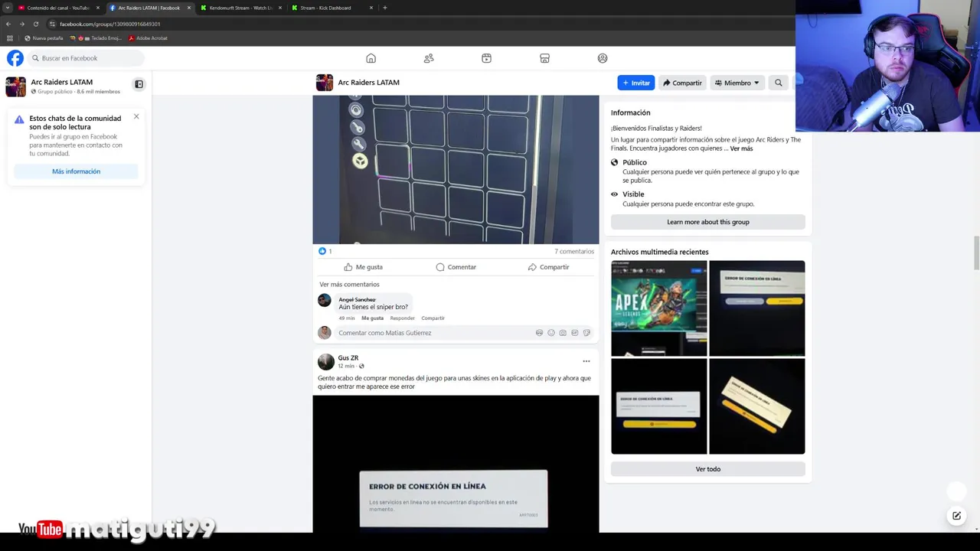Open the three-dot menu on Gus ZR's post
Screen dimensions: 980x551
pos(586,361)
